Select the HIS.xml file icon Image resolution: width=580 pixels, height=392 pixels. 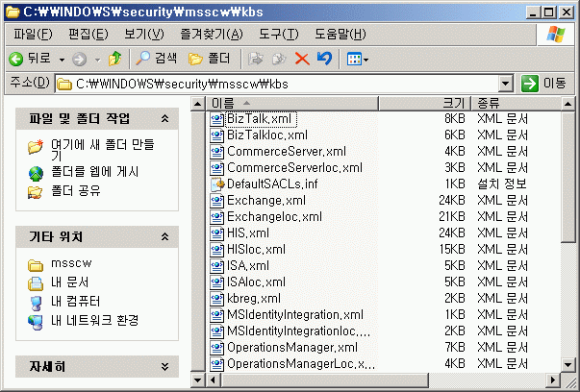click(x=216, y=233)
